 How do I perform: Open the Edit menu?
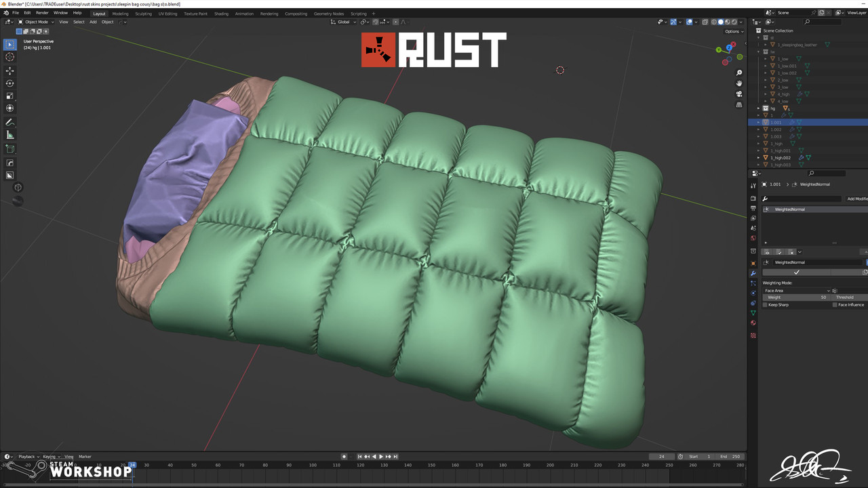pos(27,13)
